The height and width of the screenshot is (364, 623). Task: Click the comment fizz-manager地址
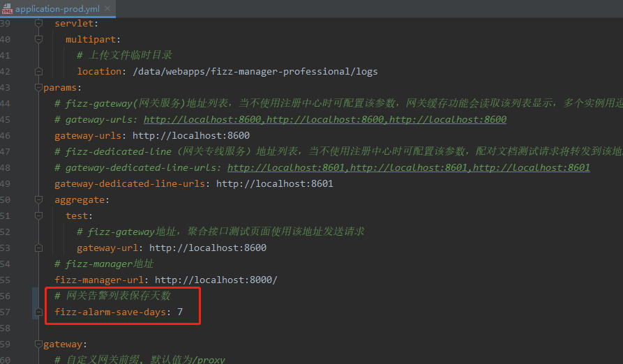(x=104, y=264)
